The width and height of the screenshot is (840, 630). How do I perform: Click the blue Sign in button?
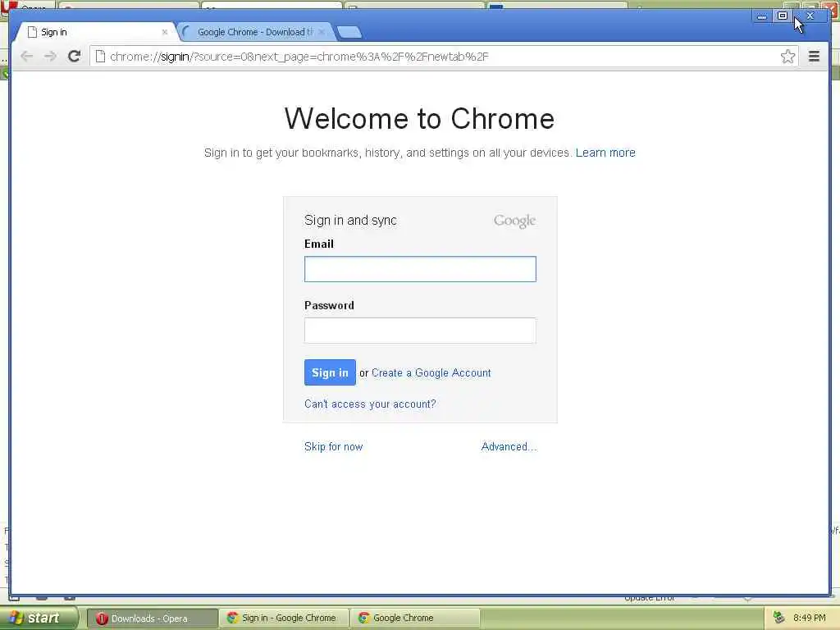(x=330, y=372)
